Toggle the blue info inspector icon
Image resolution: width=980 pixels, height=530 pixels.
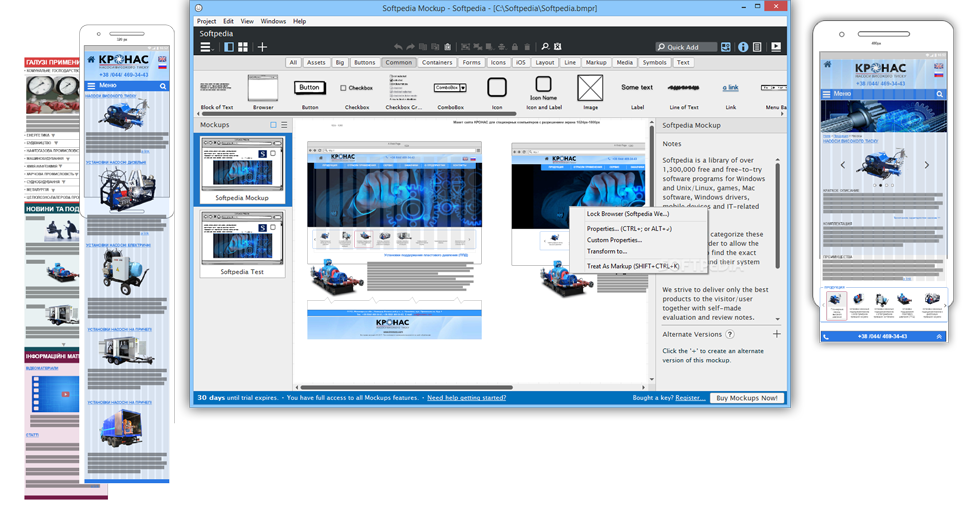[x=743, y=47]
